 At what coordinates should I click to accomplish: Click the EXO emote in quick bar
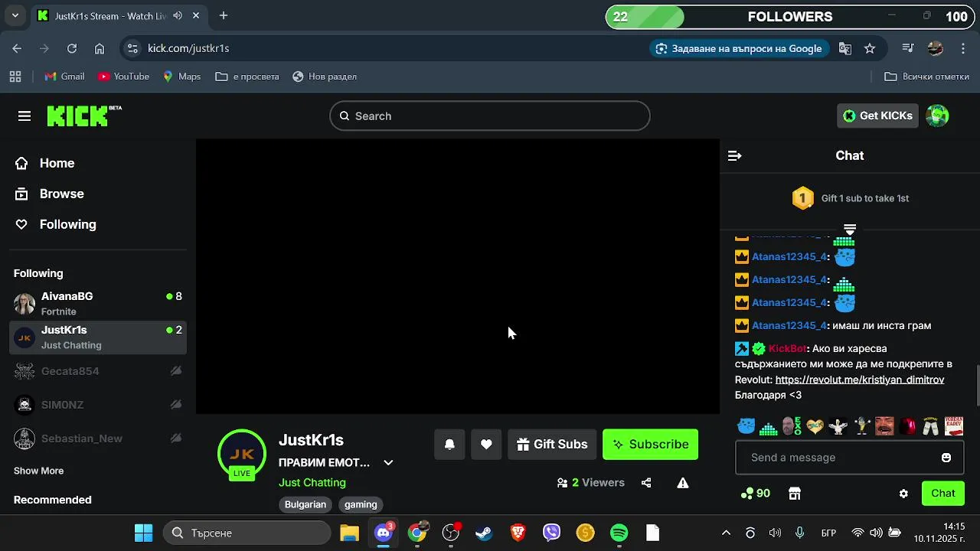point(791,426)
